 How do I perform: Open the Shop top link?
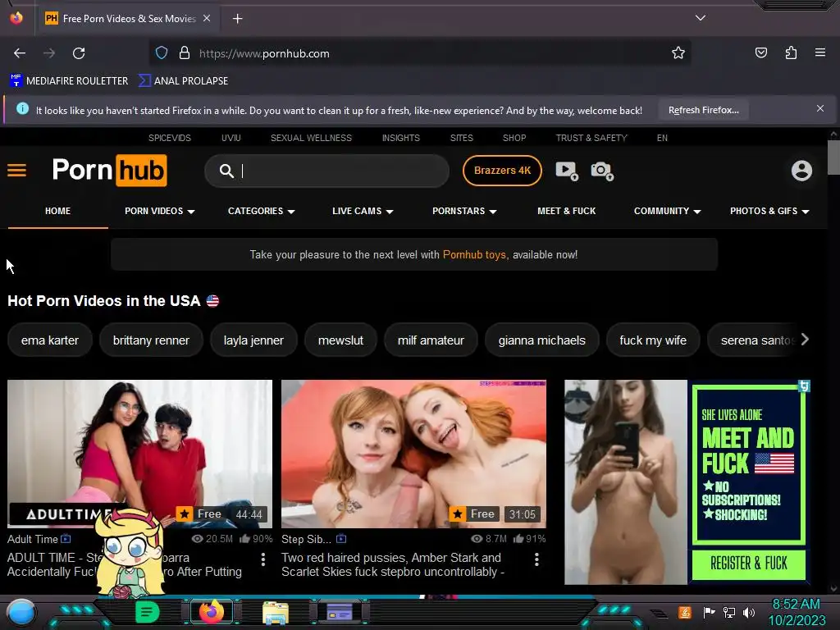514,138
